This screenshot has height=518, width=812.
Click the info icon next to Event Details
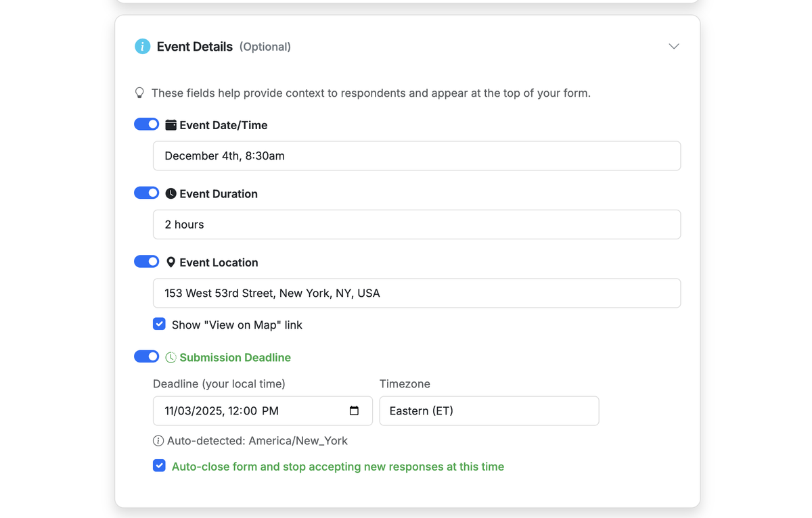pos(141,46)
